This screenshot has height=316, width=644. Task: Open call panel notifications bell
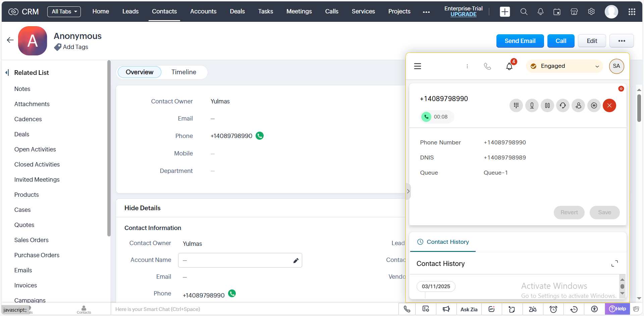[x=509, y=66]
